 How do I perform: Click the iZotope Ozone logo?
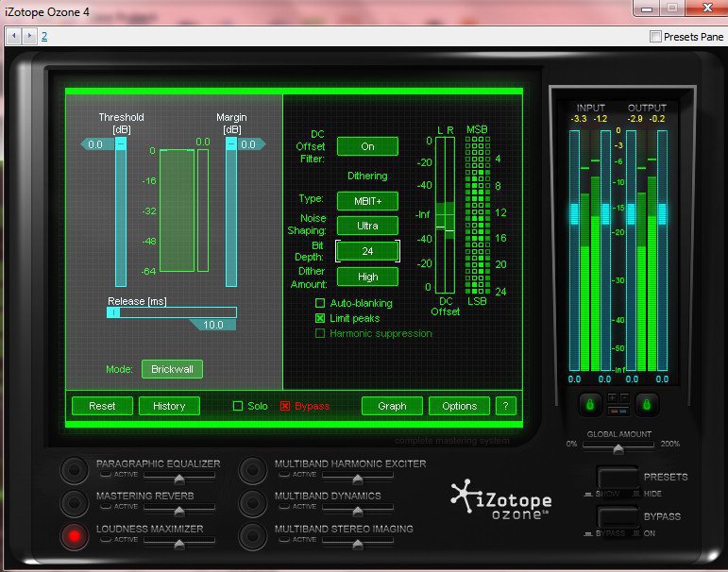pos(501,499)
